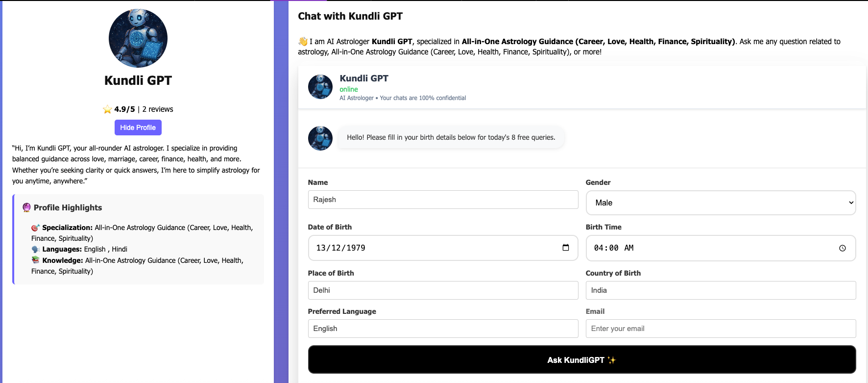868x383 pixels.
Task: Click into the Name field containing Rajesh
Action: click(443, 200)
